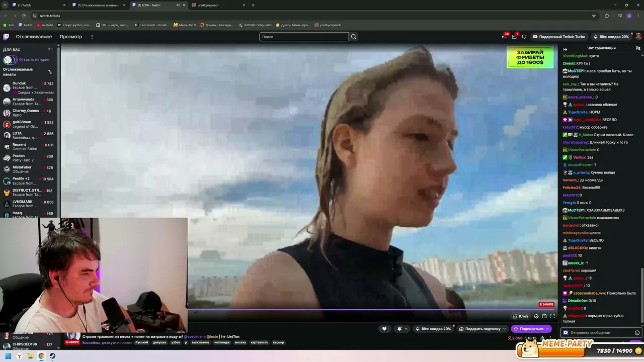The height and width of the screenshot is (362, 644).
Task: Collapse the stream chat panel
Action: tap(565, 49)
